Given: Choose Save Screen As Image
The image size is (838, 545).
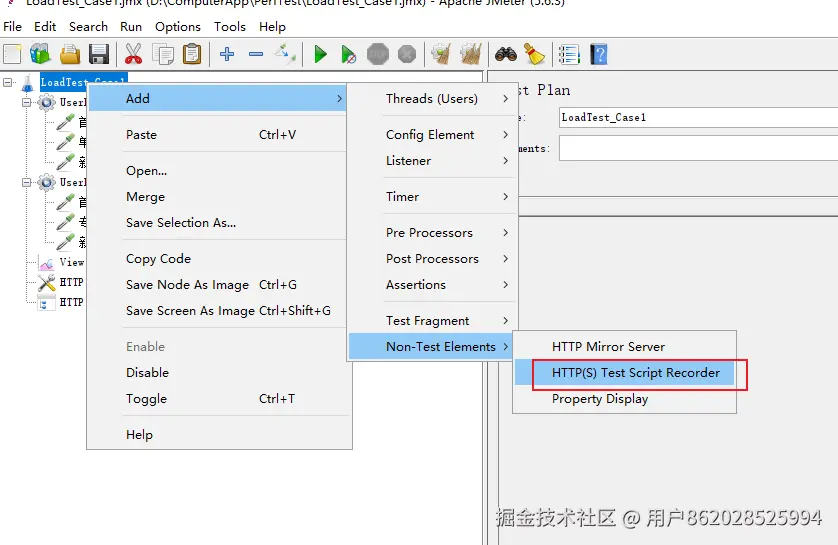Looking at the screenshot, I should (x=218, y=310).
